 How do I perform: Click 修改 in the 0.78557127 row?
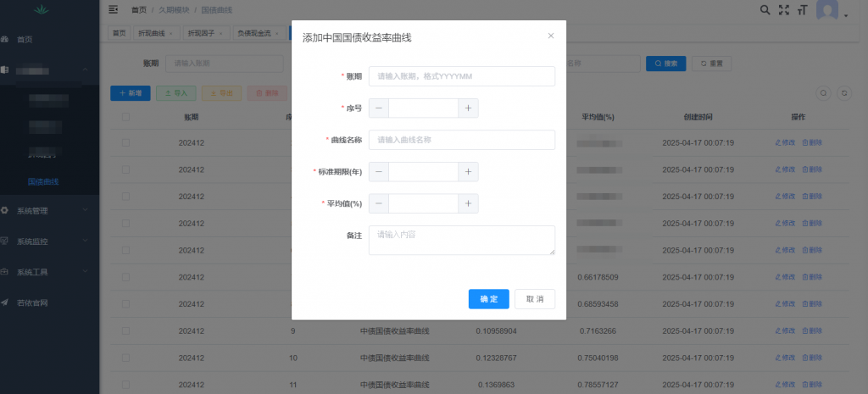pos(785,385)
